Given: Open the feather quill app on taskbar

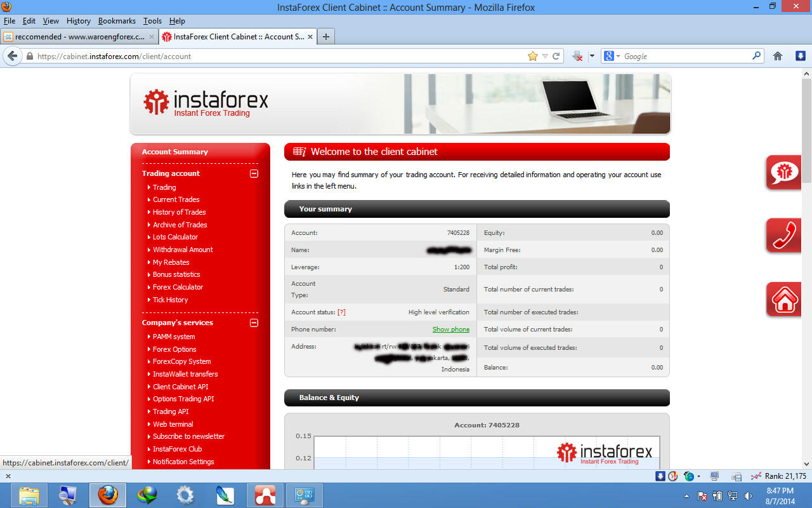Looking at the screenshot, I should pyautogui.click(x=225, y=495).
